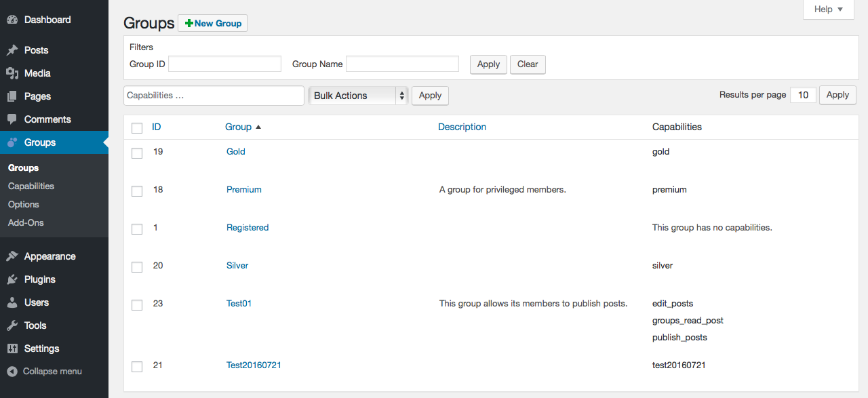Focus the Group Name filter field
Viewport: 868px width, 398px height.
403,64
